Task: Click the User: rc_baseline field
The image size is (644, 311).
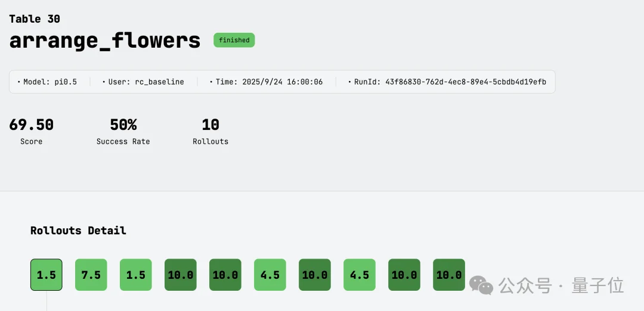Action: (x=143, y=82)
